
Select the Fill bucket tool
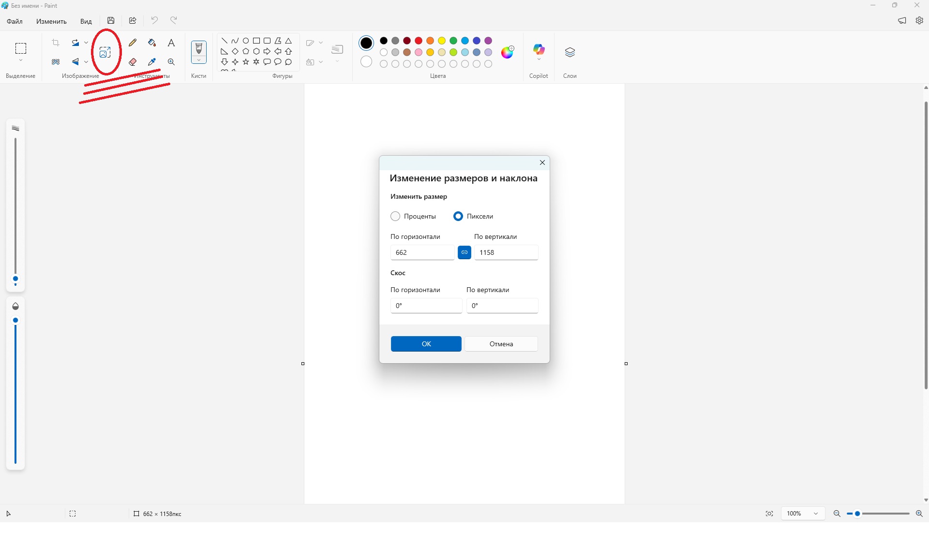point(152,43)
